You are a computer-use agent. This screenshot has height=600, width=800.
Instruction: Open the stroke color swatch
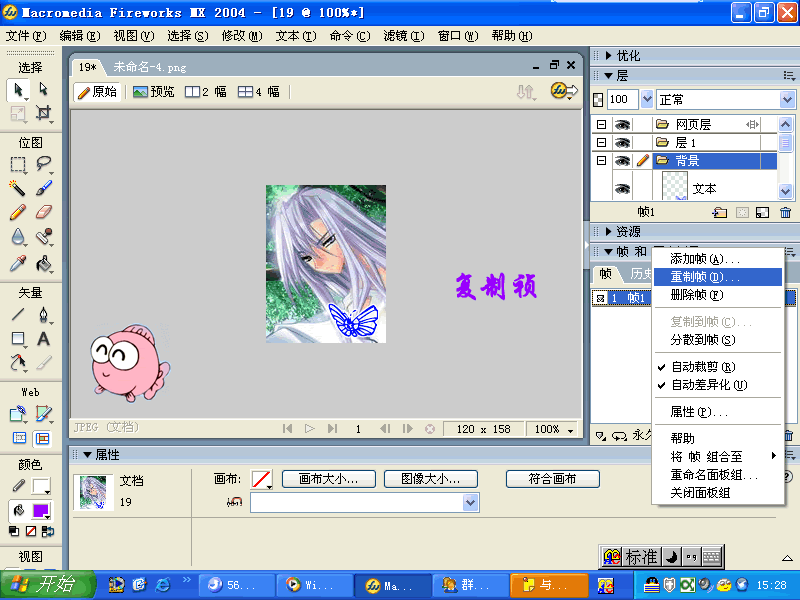[x=40, y=486]
